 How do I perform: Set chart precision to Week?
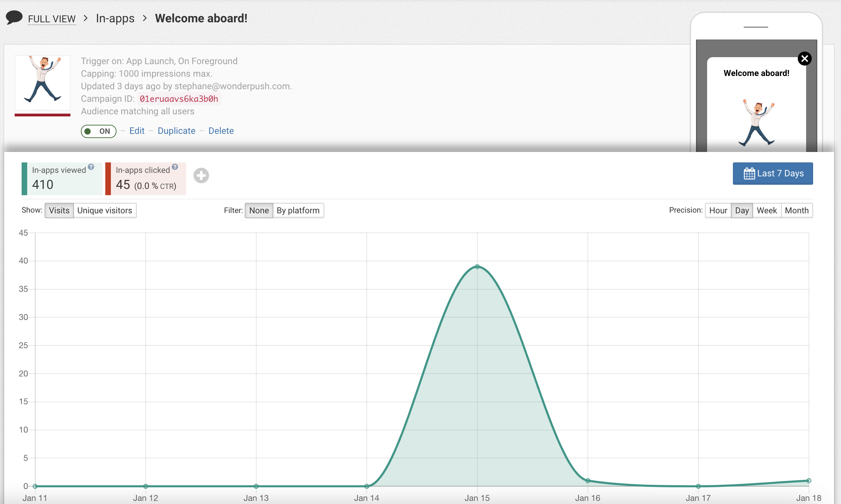(x=766, y=211)
